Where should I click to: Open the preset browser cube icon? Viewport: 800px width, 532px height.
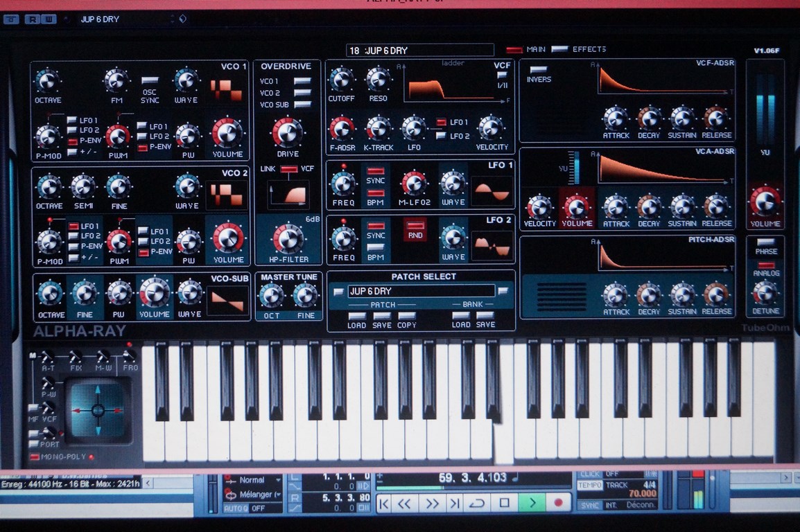coord(182,19)
